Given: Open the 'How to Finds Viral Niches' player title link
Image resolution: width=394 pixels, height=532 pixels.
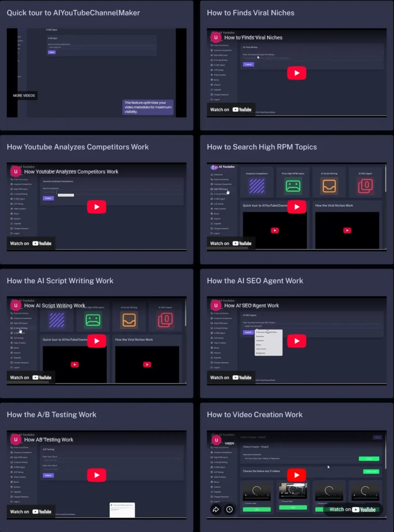Looking at the screenshot, I should coord(253,37).
